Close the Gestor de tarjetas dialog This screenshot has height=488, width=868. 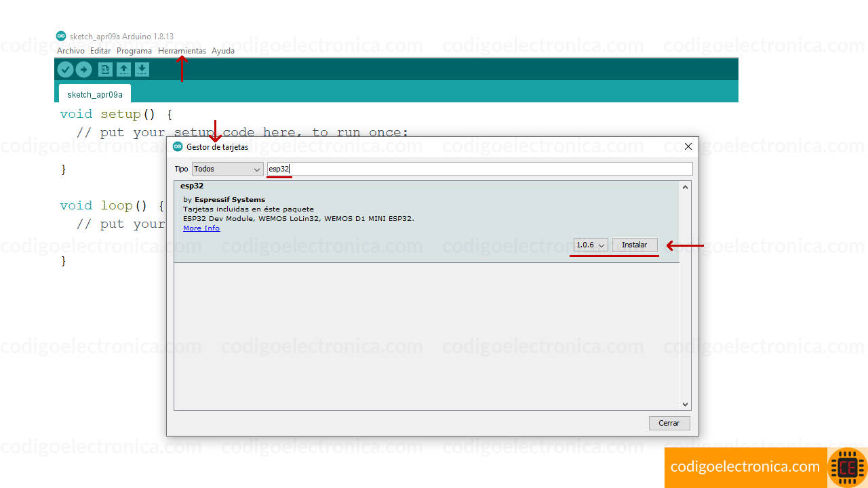[688, 146]
